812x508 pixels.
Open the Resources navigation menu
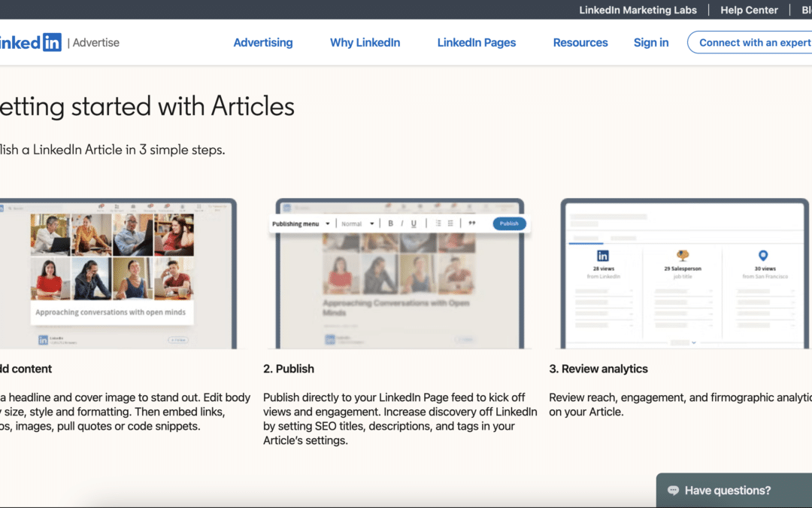click(x=580, y=42)
